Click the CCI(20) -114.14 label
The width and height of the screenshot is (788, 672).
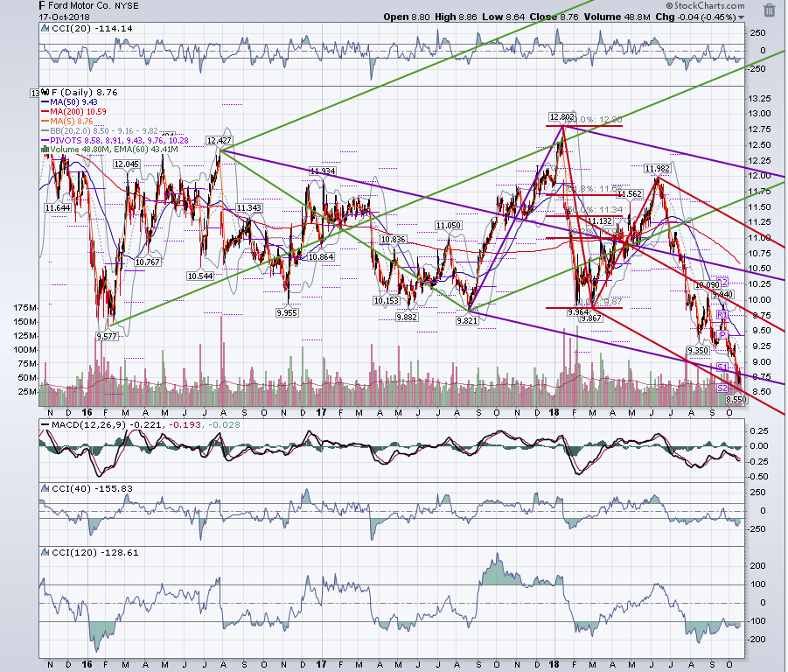click(x=93, y=29)
